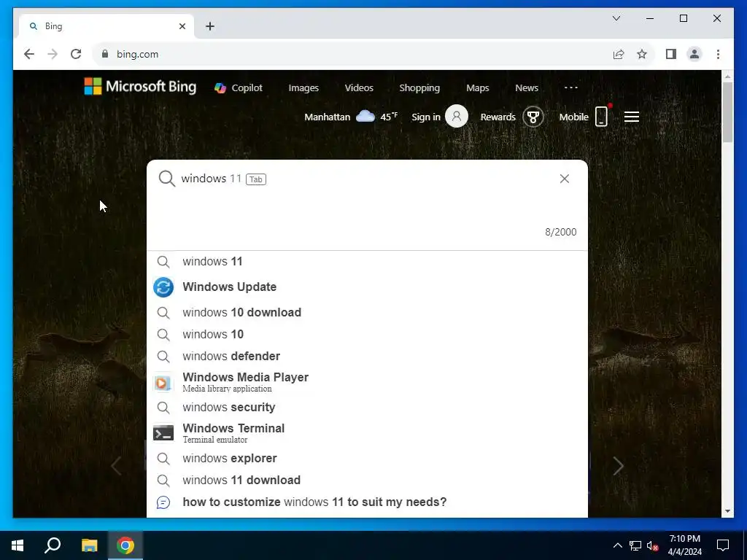Open Chrome three-dot menu
The image size is (747, 560).
(x=718, y=54)
